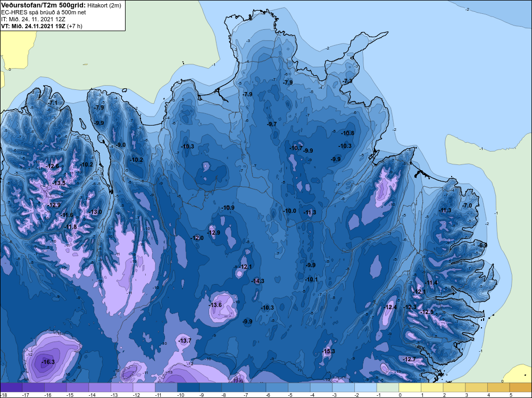Click the -10.9 temperature label
532x398 pixels.
point(228,208)
